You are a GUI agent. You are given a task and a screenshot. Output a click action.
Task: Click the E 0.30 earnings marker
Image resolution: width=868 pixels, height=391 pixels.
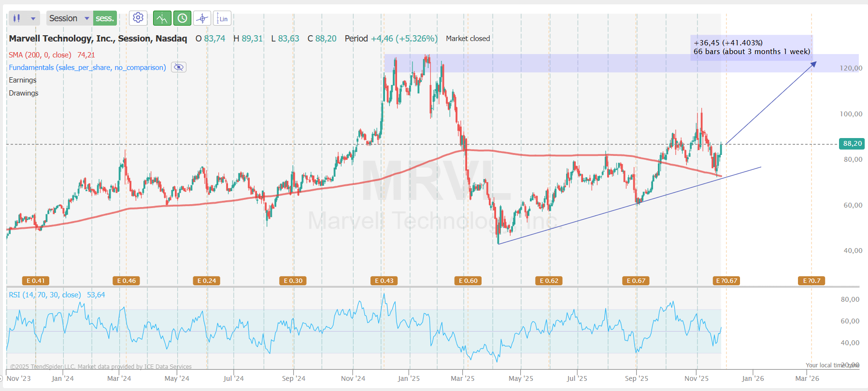click(x=293, y=280)
